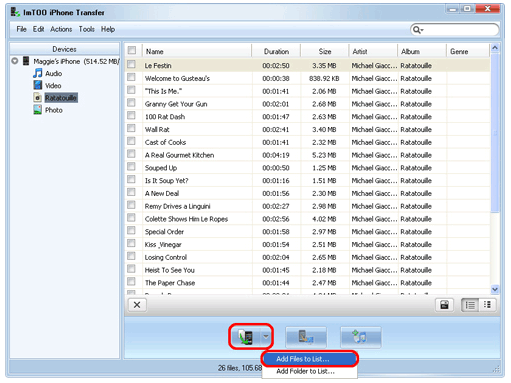Collapse the Maggie's iPhone tree node
511x383 pixels.
15,61
